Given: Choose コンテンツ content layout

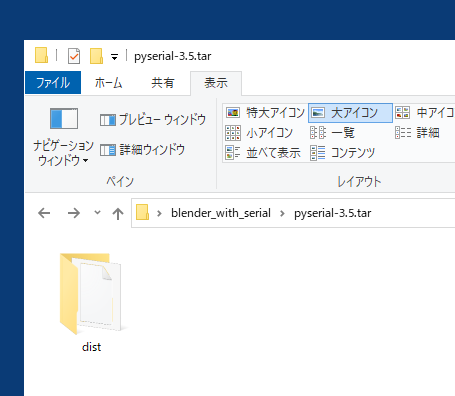Looking at the screenshot, I should pyautogui.click(x=343, y=153).
